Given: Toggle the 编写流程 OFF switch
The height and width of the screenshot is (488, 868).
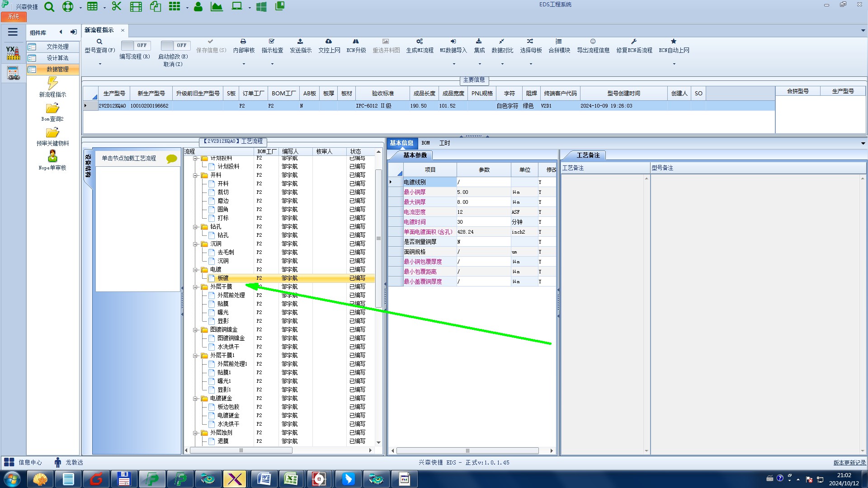Looking at the screenshot, I should point(136,45).
